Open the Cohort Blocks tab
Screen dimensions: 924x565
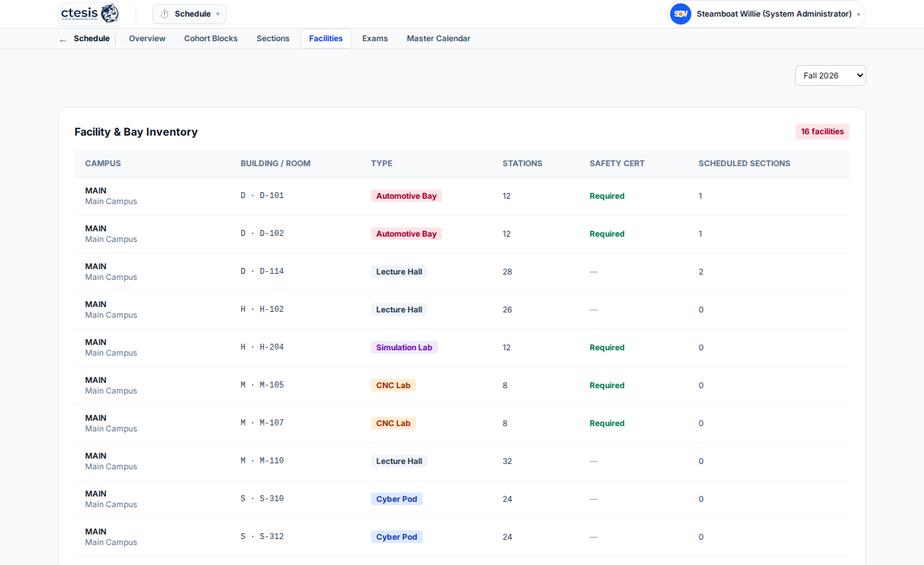click(x=211, y=39)
